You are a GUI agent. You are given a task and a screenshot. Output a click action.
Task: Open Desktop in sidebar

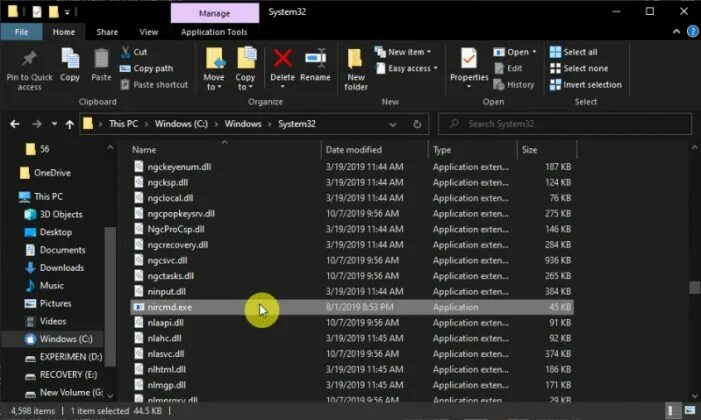48,232
